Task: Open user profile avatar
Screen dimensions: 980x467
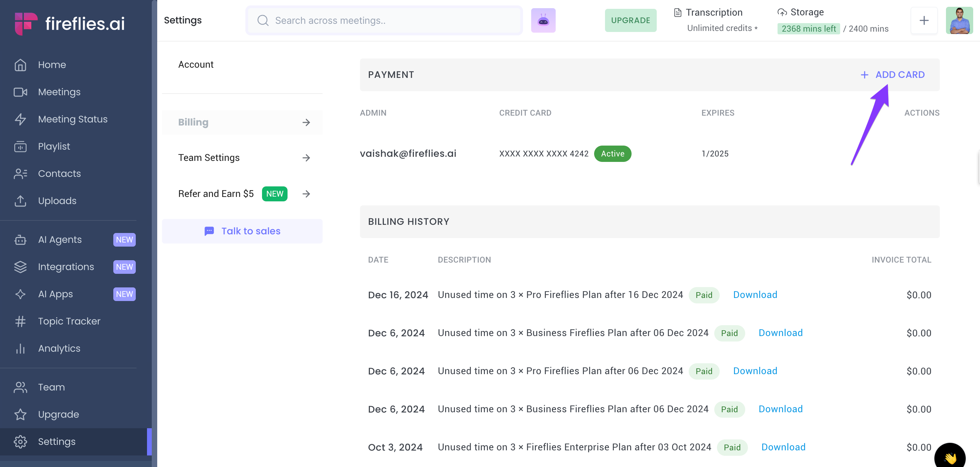Action: pos(959,20)
